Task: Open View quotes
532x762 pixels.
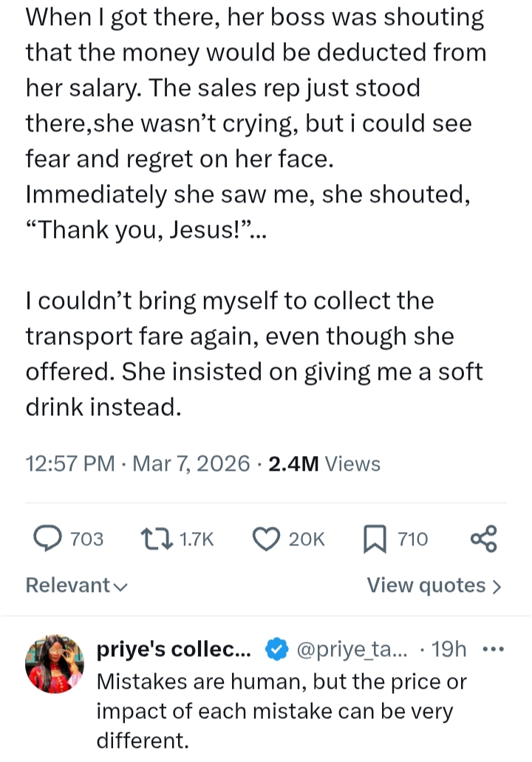Action: point(434,585)
